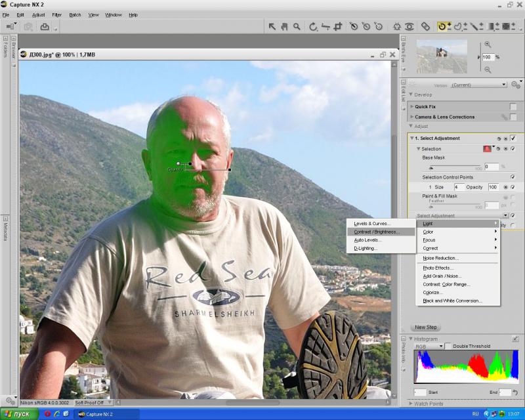Click zoom-out magnifier in Bird's Eye panel

coord(488,70)
